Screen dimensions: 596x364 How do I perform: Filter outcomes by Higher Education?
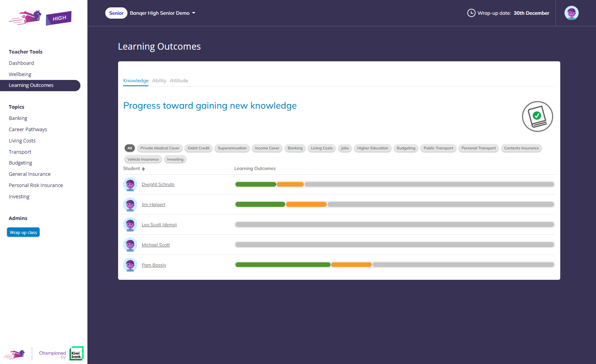(373, 148)
